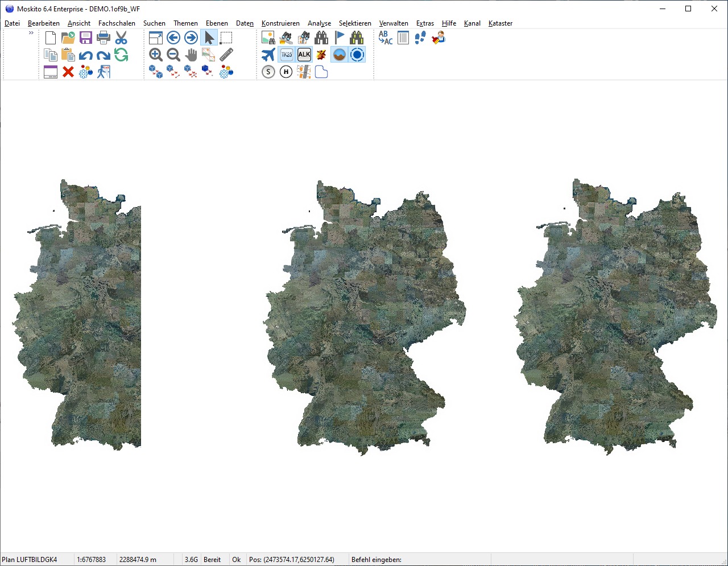Click the blue airplane icon
Image resolution: width=728 pixels, height=566 pixels.
(268, 55)
